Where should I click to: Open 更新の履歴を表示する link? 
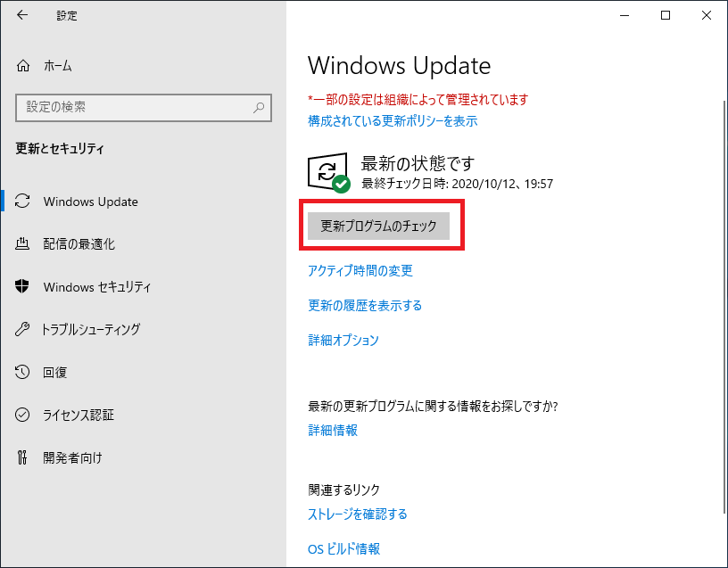click(x=365, y=305)
